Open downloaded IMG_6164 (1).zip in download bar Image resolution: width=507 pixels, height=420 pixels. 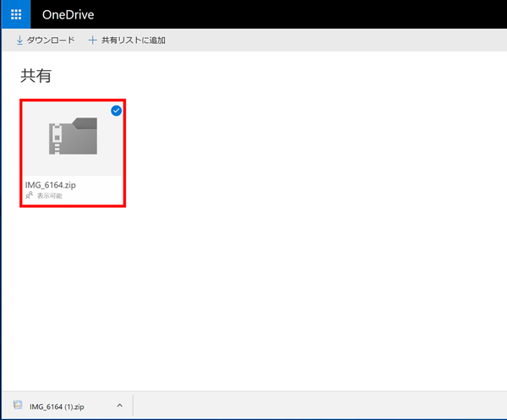click(57, 406)
